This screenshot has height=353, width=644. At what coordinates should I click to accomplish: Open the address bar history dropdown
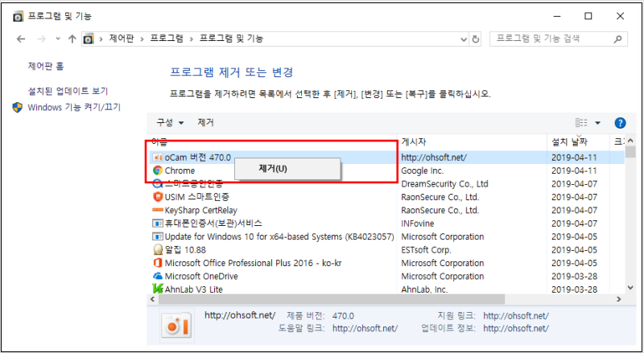click(464, 39)
